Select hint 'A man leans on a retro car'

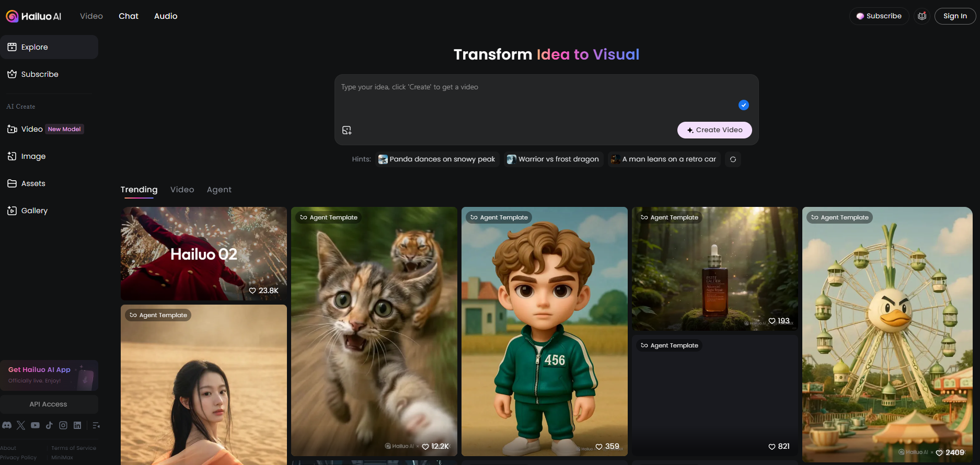click(x=664, y=159)
